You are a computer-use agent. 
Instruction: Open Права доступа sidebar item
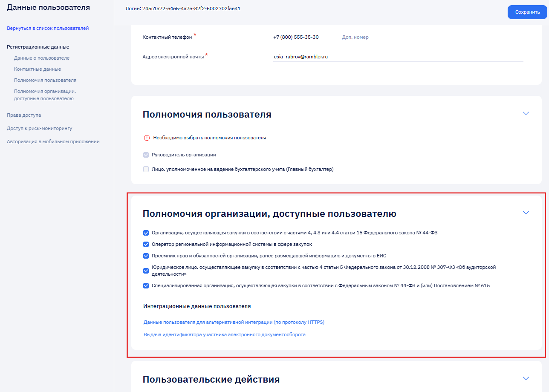24,115
